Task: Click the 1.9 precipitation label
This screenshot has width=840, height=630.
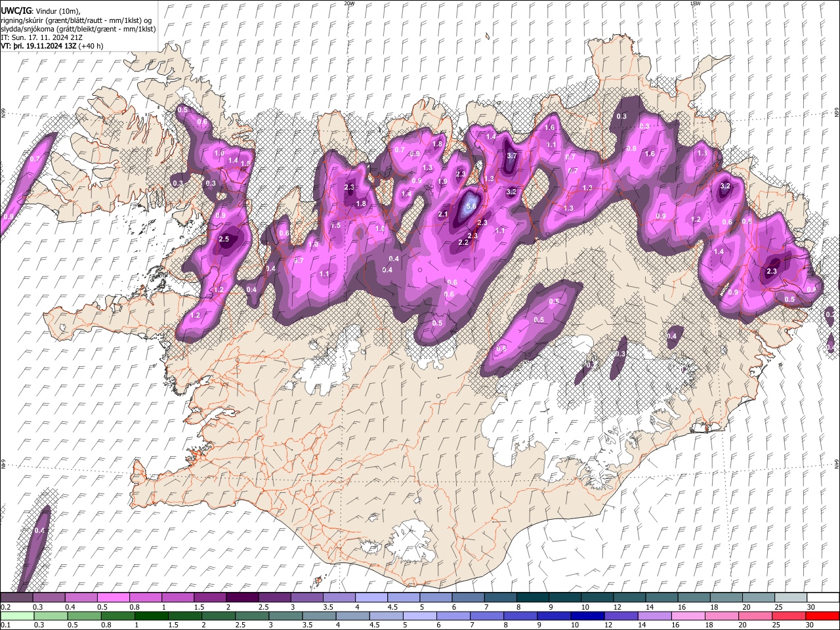Action: (442, 182)
